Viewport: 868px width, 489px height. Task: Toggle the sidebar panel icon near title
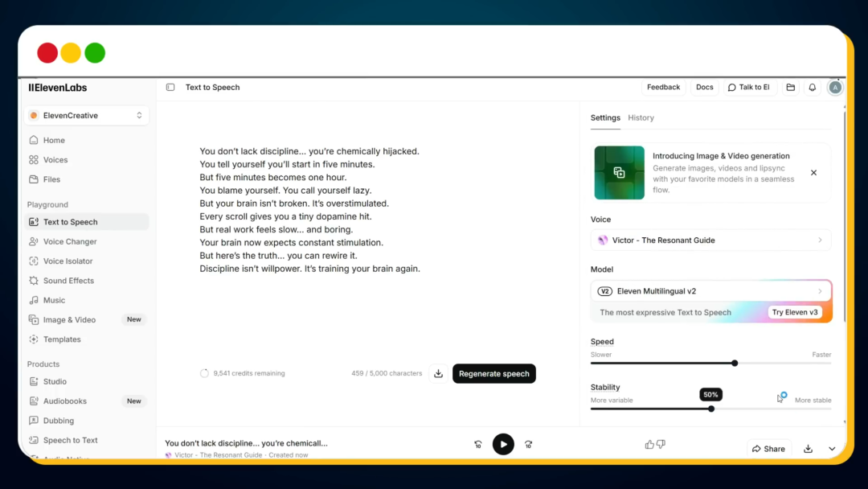(170, 88)
